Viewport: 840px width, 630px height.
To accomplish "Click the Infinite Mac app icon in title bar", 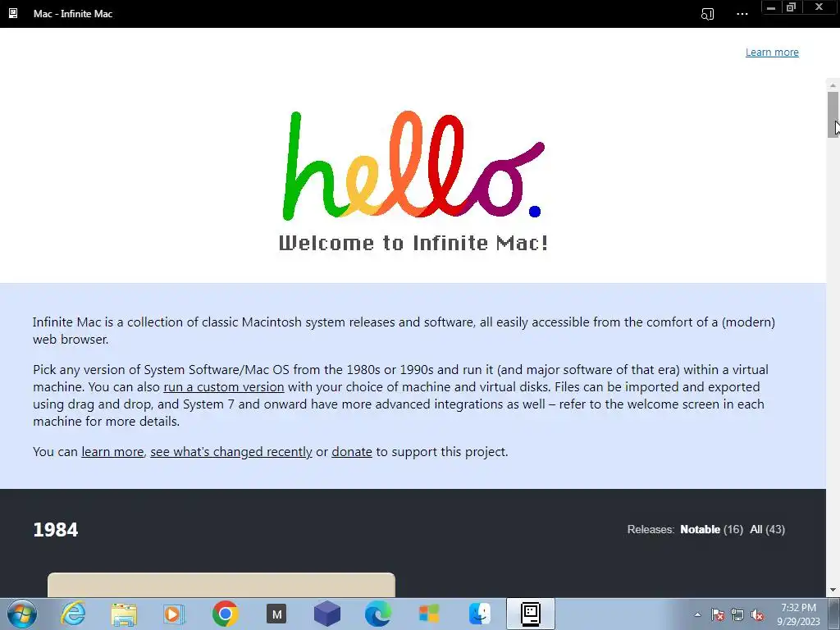I will point(13,13).
